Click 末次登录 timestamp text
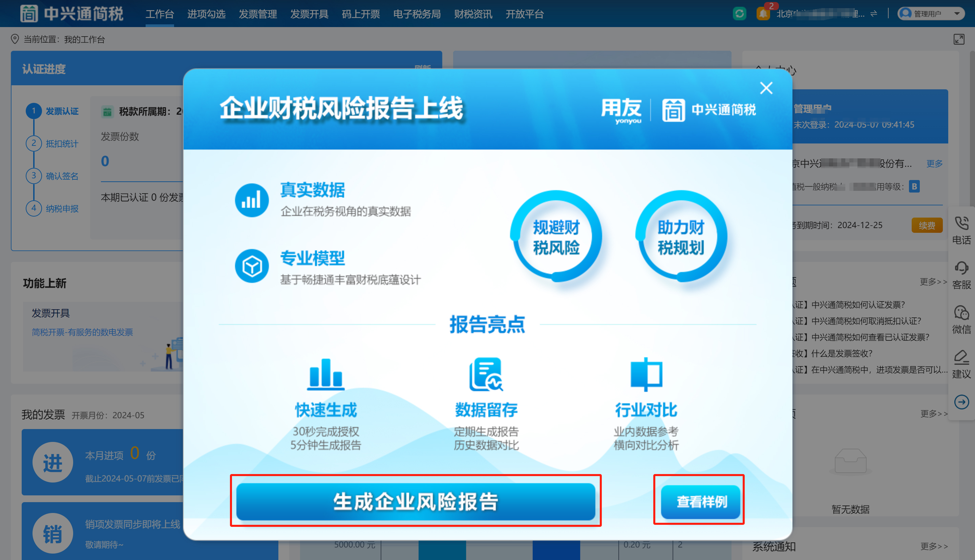The height and width of the screenshot is (560, 975). pyautogui.click(x=854, y=125)
